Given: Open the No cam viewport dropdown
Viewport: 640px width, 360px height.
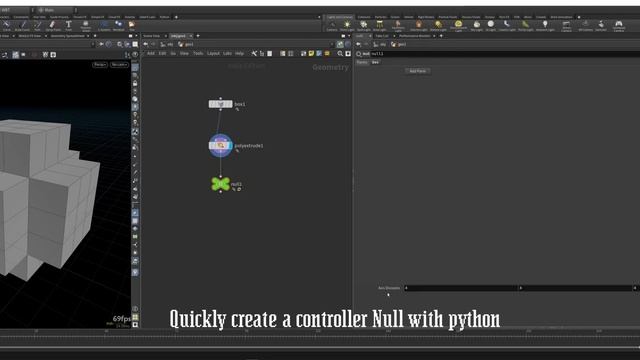Looking at the screenshot, I should coord(119,64).
